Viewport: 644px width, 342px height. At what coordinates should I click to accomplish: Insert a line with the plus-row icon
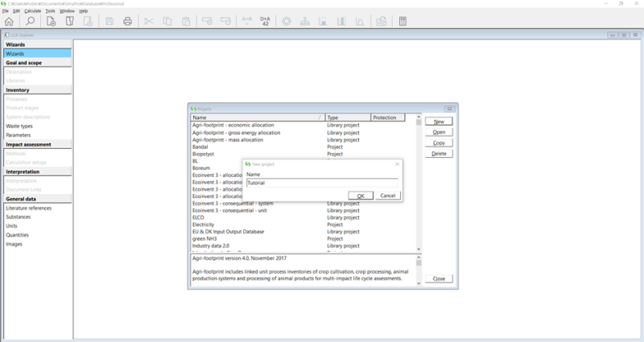pos(207,22)
